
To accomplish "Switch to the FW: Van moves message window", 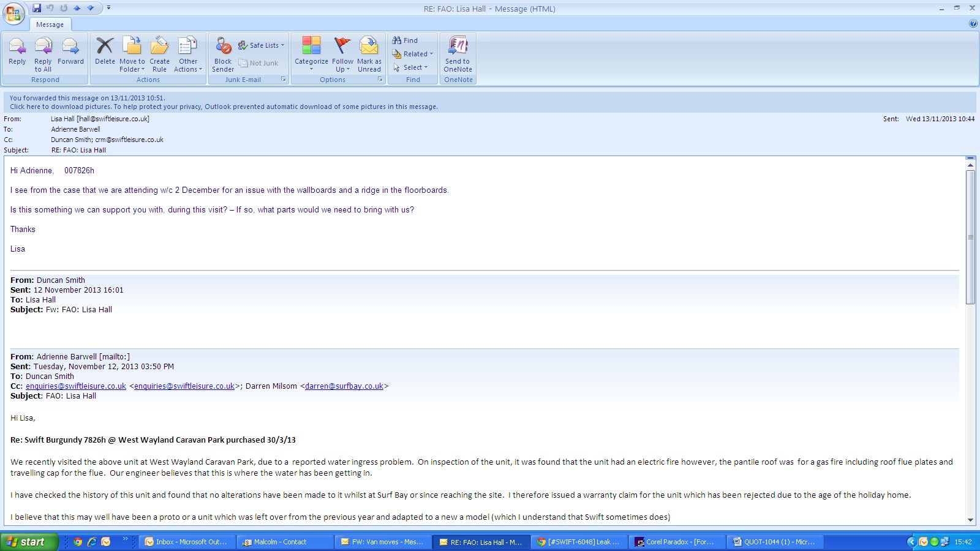I will click(x=383, y=542).
